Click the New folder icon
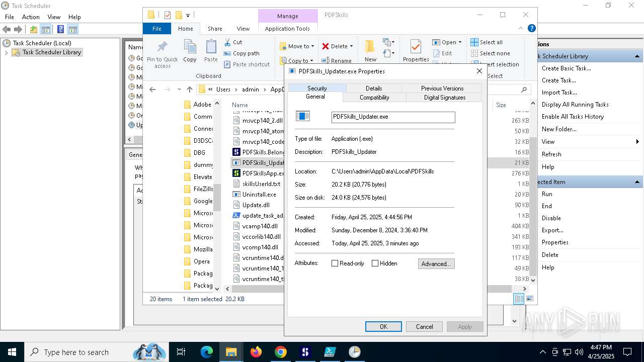This screenshot has height=362, width=644. pyautogui.click(x=370, y=47)
